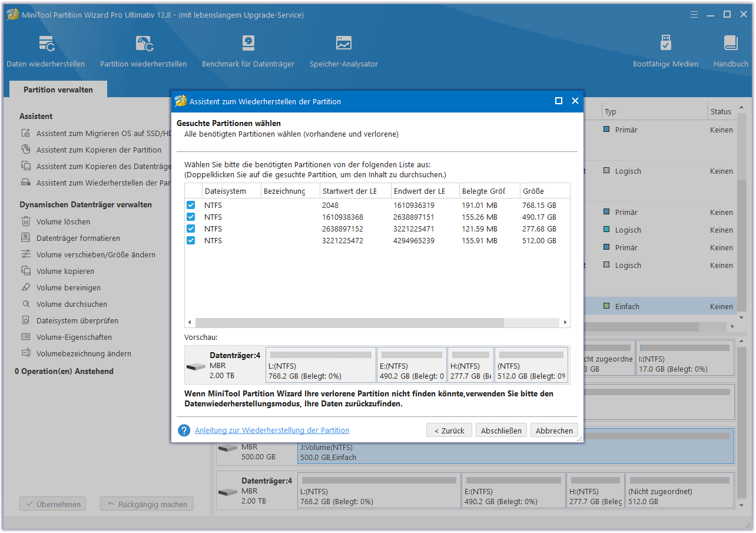Sort by Größe column header in dialog

tap(545, 191)
